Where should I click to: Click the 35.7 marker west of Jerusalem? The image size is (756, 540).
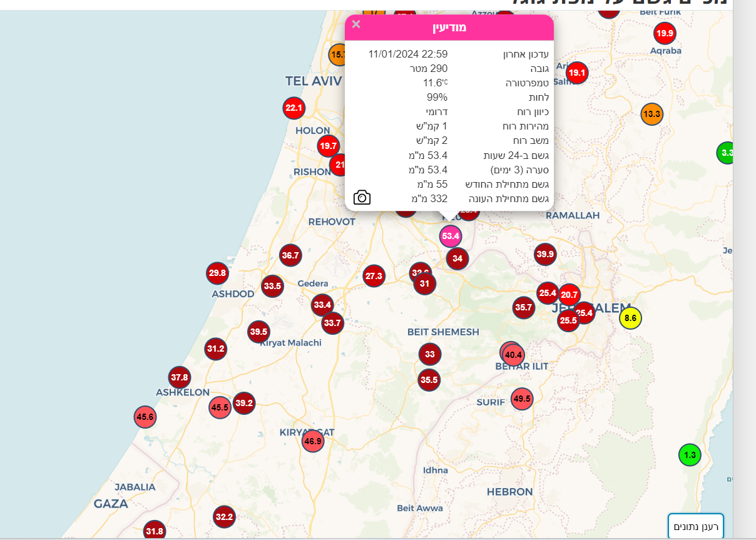[x=523, y=307]
